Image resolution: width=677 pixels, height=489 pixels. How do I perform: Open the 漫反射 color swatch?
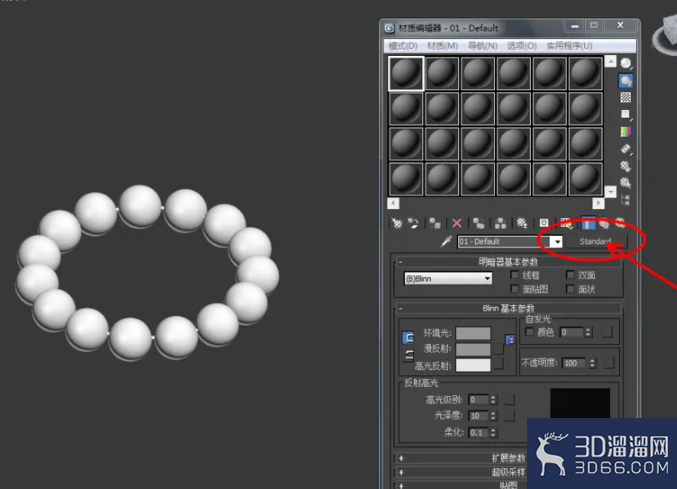tap(473, 349)
